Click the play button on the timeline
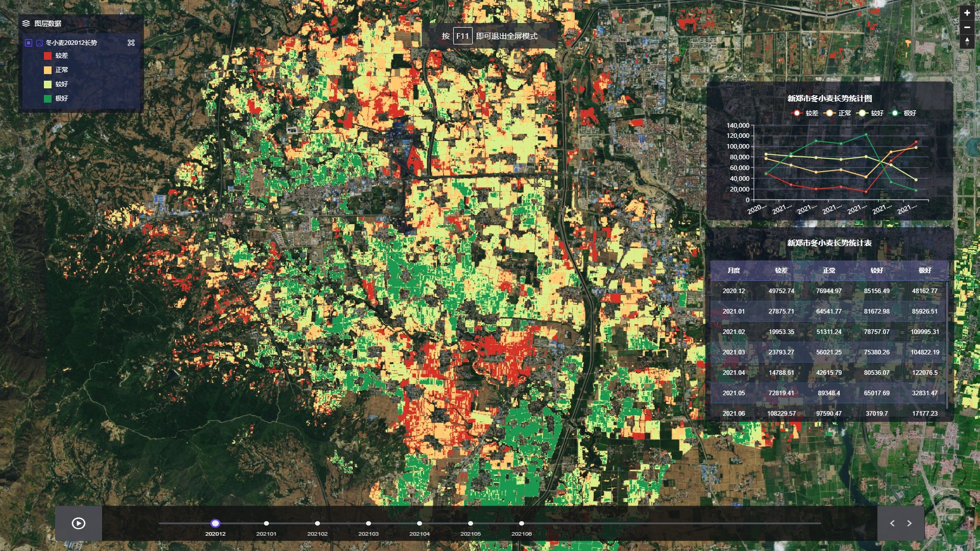Viewport: 980px width, 551px height. coord(79,523)
